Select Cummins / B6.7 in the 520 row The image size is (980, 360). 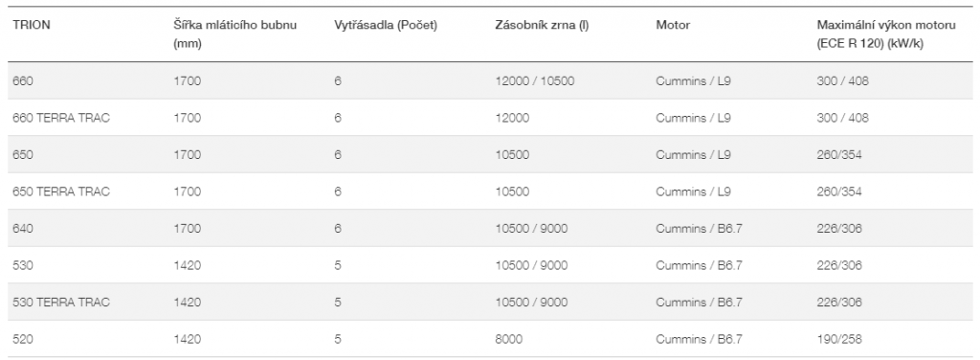click(699, 339)
